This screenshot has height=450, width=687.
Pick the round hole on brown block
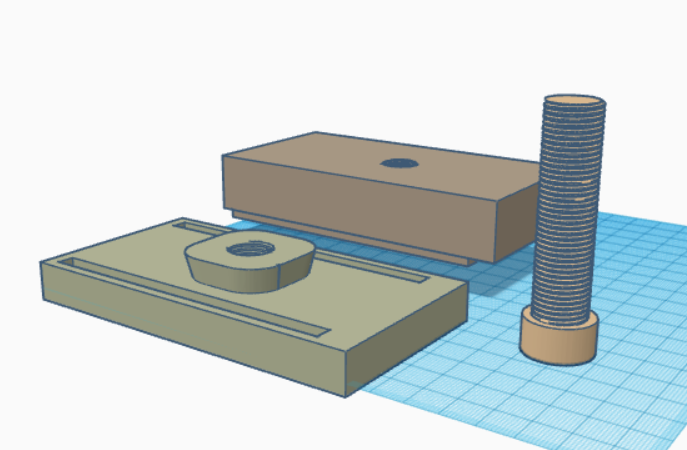[x=399, y=163]
